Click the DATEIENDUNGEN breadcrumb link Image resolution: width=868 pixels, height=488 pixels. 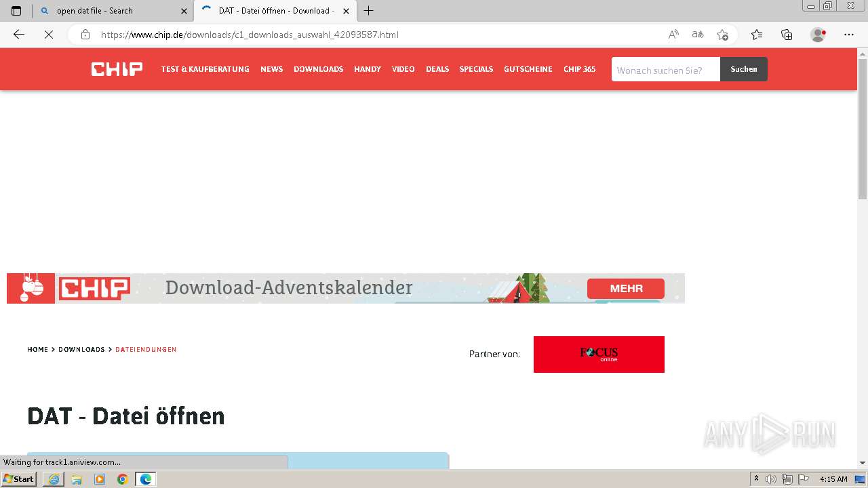click(146, 350)
